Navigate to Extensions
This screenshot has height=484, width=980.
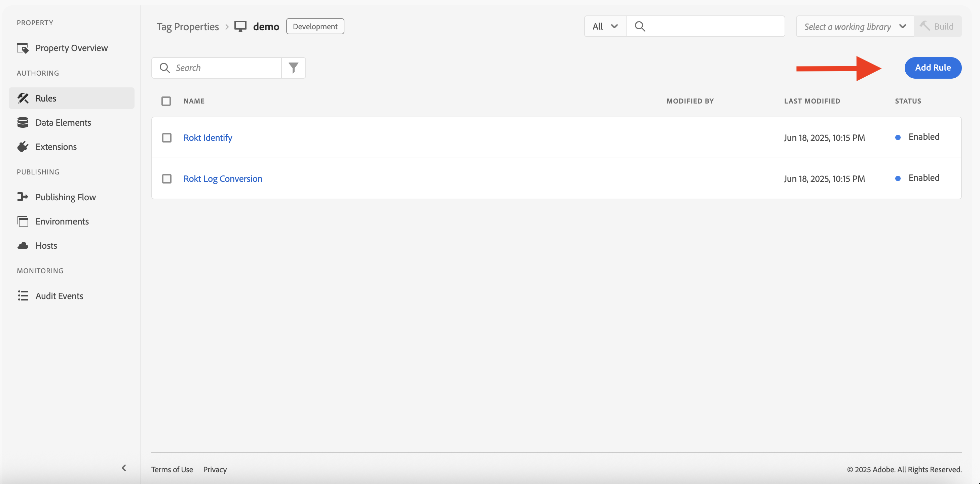click(x=72, y=147)
